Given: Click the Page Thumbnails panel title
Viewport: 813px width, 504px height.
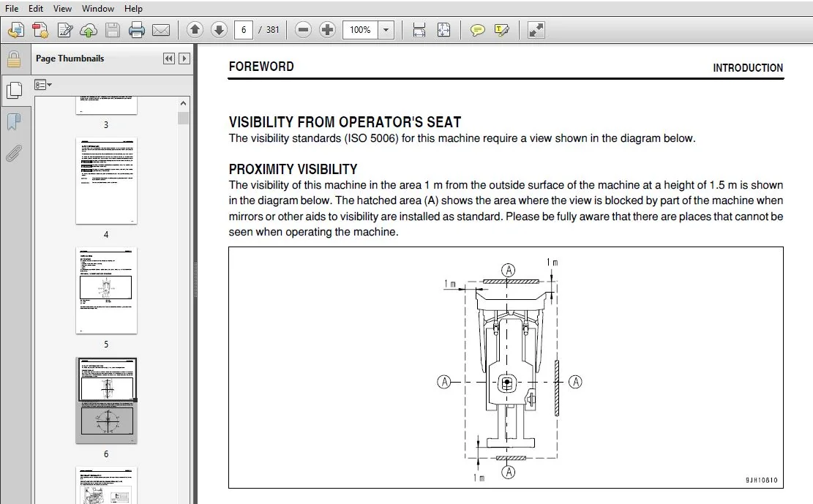Looking at the screenshot, I should (70, 59).
